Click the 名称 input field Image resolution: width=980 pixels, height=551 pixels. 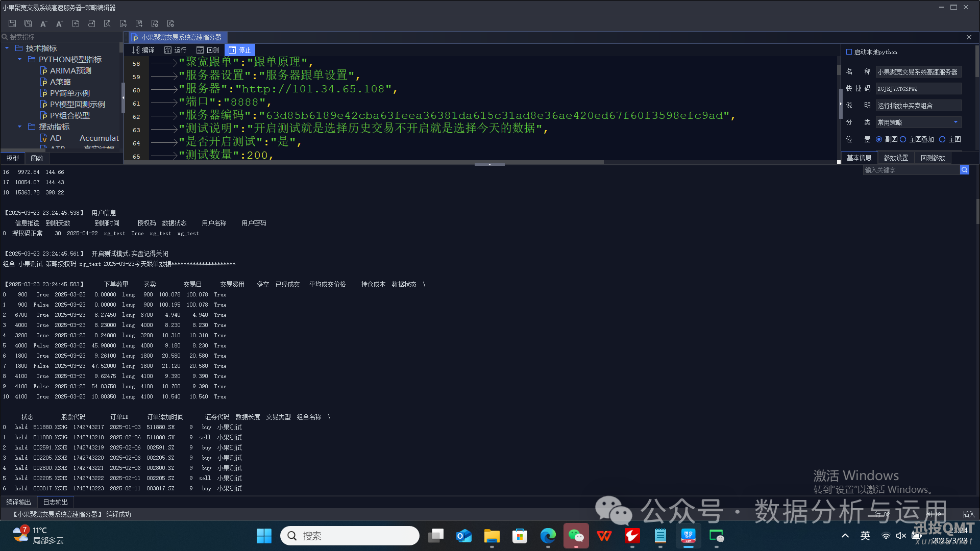pos(918,72)
